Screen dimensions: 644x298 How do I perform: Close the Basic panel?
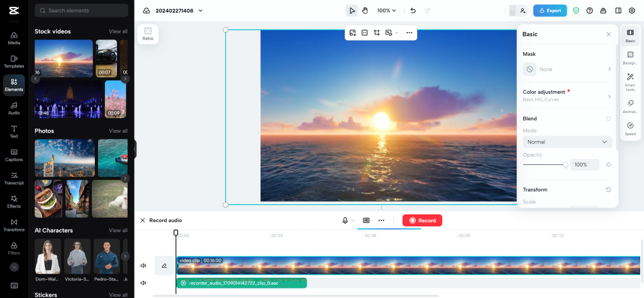(609, 35)
